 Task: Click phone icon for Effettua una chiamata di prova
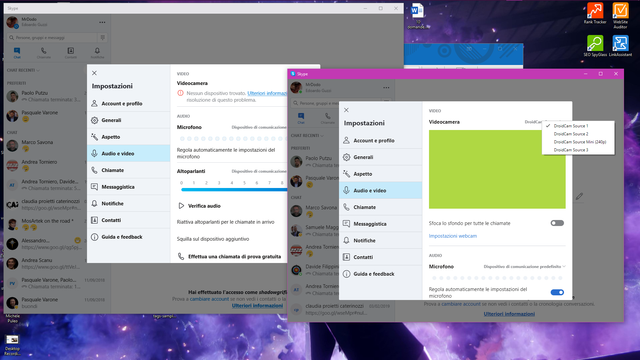[x=181, y=257]
